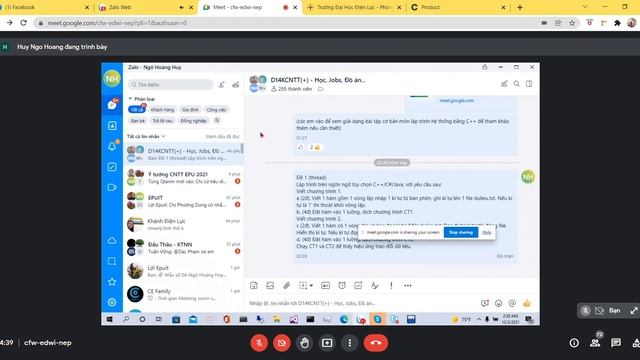Image resolution: width=640 pixels, height=360 pixels.
Task: Toggle the camera button in Meet controls
Action: pyautogui.click(x=282, y=343)
